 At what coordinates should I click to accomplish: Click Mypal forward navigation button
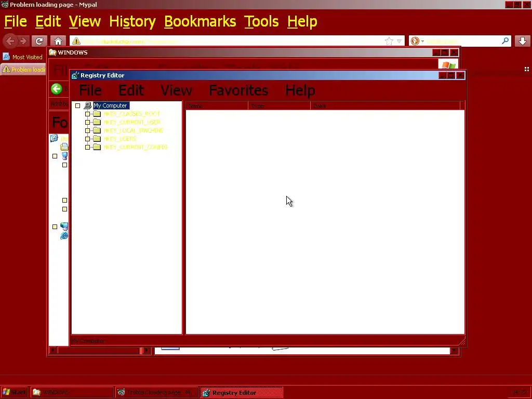click(23, 41)
